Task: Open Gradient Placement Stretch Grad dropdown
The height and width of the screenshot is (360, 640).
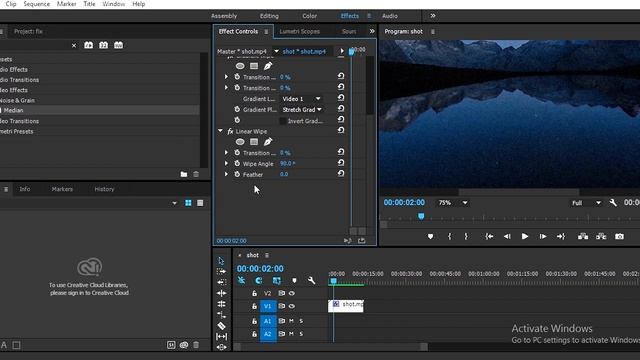Action: pos(302,109)
